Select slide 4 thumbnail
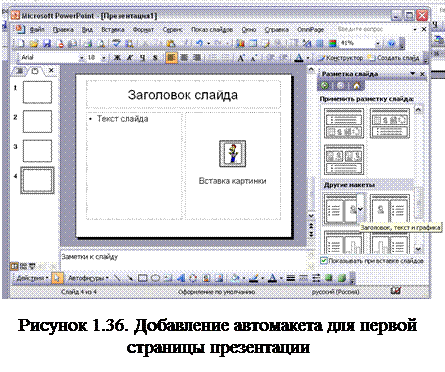 (x=37, y=180)
